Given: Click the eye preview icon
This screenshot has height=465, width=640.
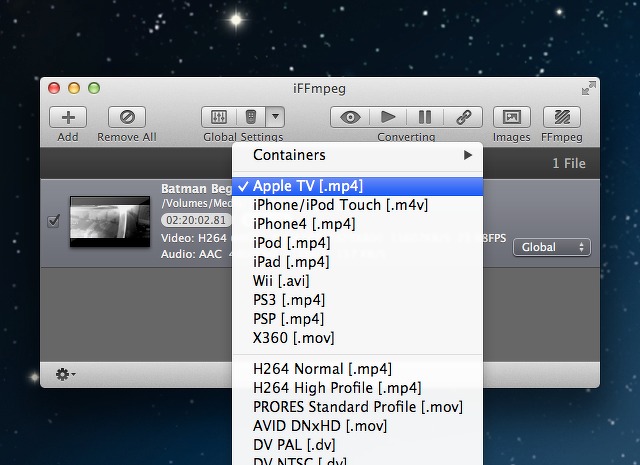Looking at the screenshot, I should pyautogui.click(x=350, y=117).
